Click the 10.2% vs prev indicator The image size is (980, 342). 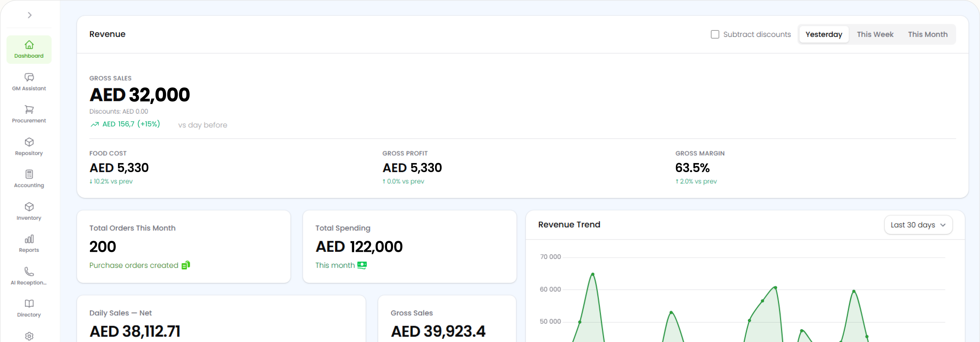click(111, 182)
